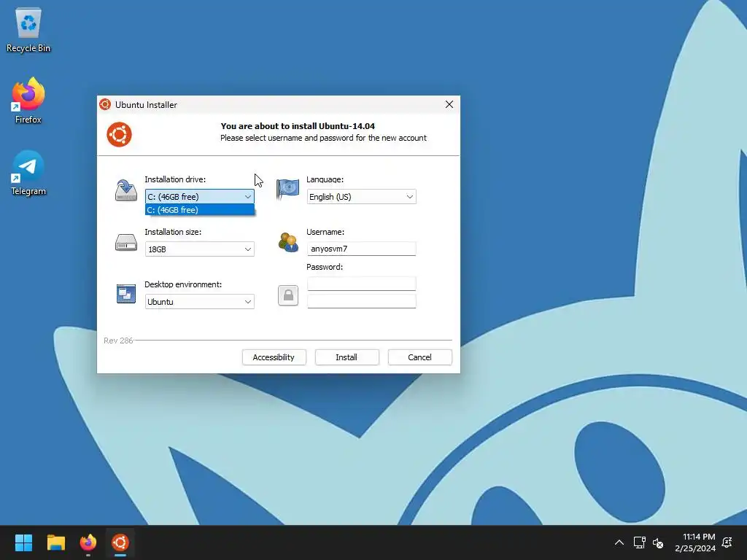
Task: Open the Desktop environment dropdown
Action: 200,301
